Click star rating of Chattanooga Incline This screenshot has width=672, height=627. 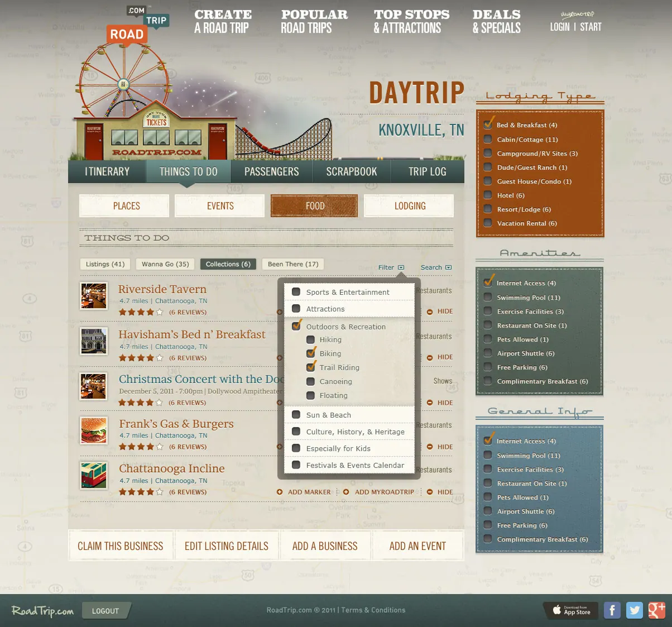(x=141, y=492)
